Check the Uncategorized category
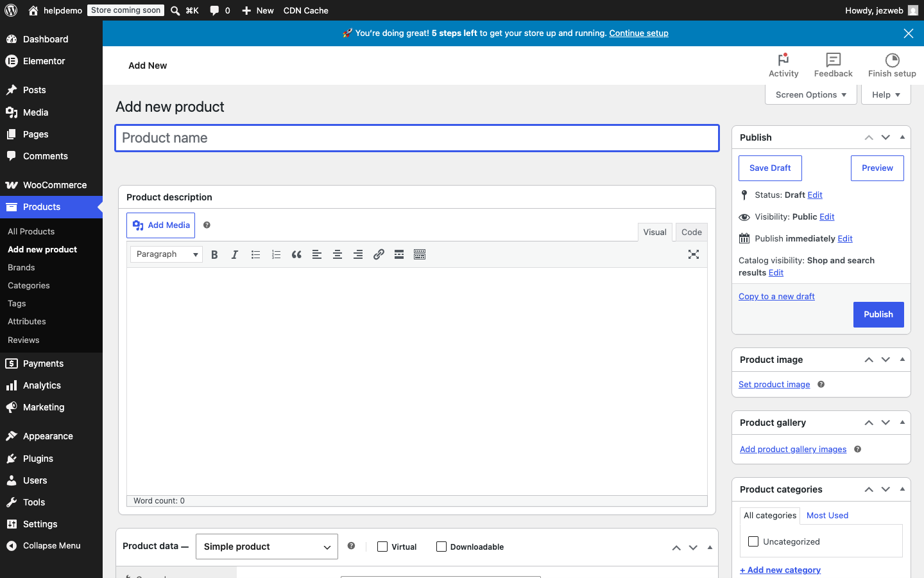This screenshot has width=924, height=578. click(x=753, y=541)
